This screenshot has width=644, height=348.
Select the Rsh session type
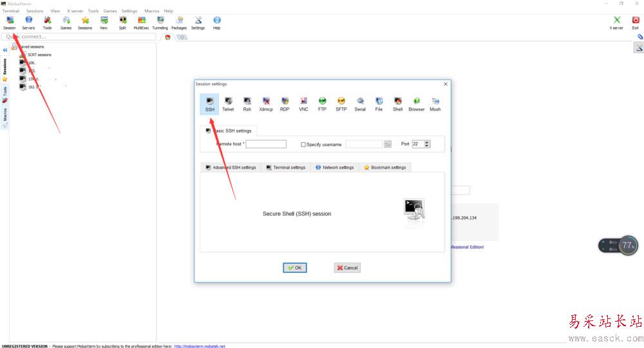click(247, 104)
